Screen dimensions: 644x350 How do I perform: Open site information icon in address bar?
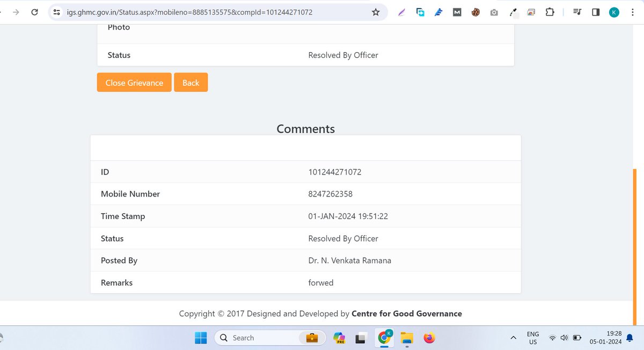(57, 12)
